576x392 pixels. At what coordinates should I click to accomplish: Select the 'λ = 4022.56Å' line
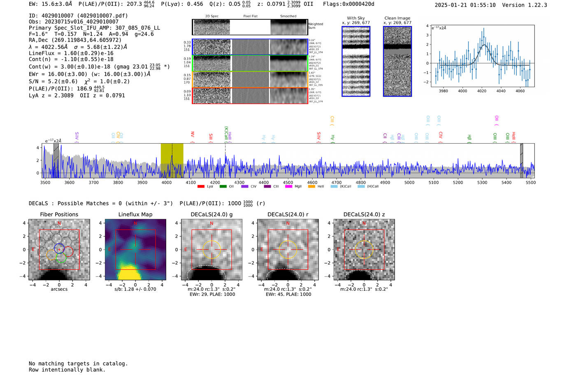coord(48,47)
